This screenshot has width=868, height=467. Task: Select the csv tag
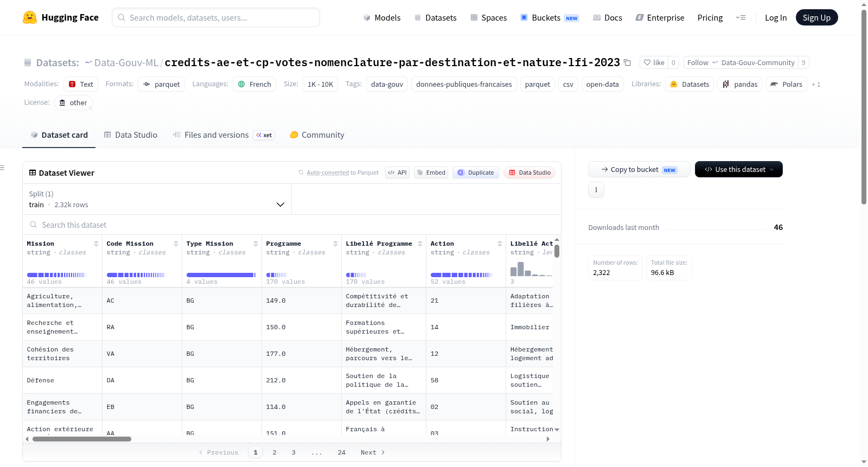click(568, 84)
